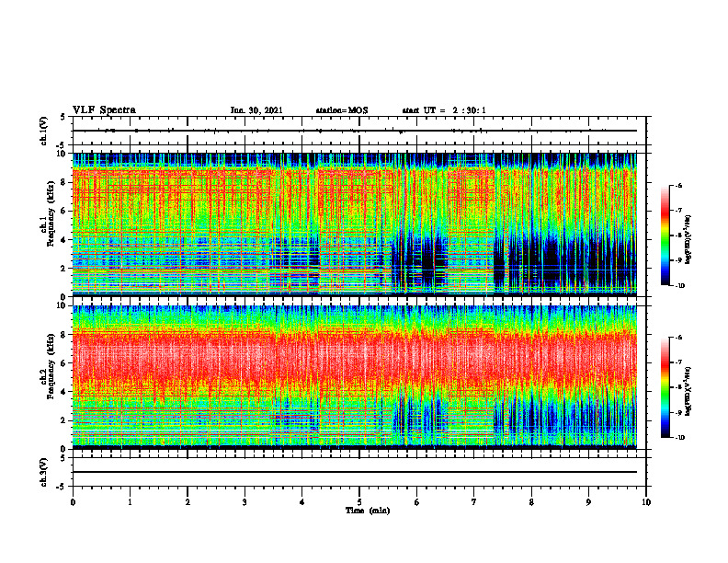Image resolution: width=728 pixels, height=563 pixels.
Task: Click the ch.1 spectrogram color scale bar
Action: click(x=665, y=236)
